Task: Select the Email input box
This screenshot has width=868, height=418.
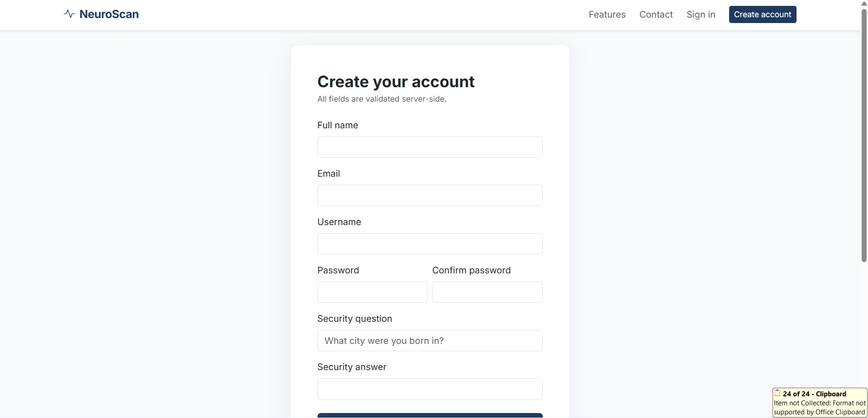Action: coord(430,196)
